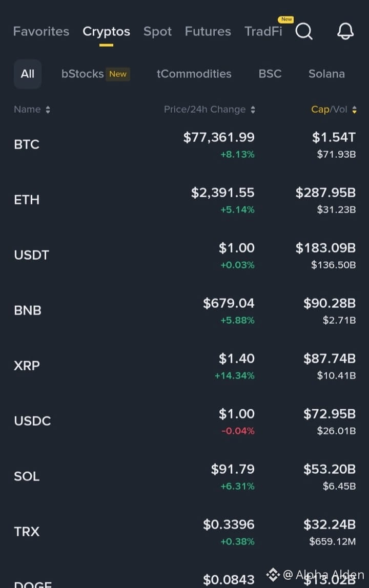Switch to the Favorites tab
This screenshot has width=369, height=588.
42,32
